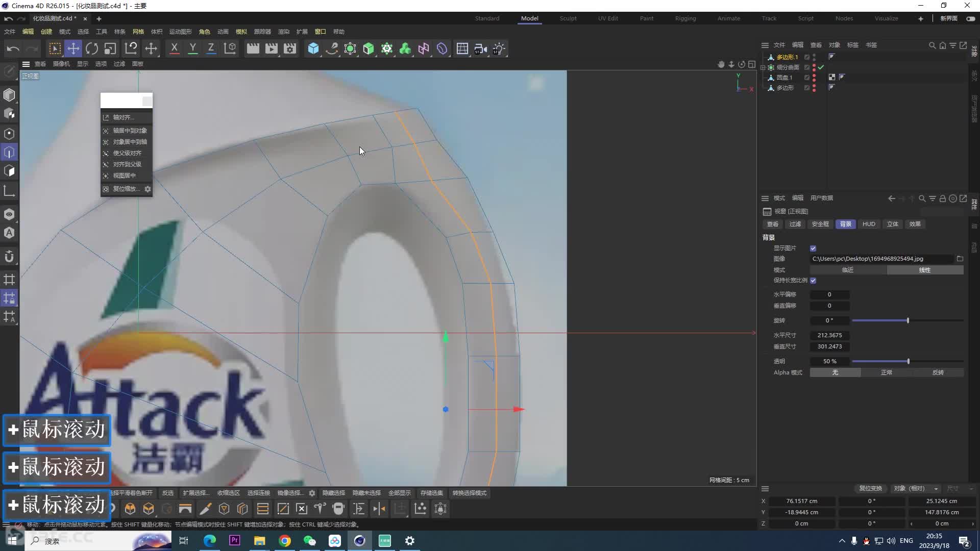The height and width of the screenshot is (551, 980).
Task: Toggle layer checkbox for 圆盘.1 object
Action: [x=807, y=78]
